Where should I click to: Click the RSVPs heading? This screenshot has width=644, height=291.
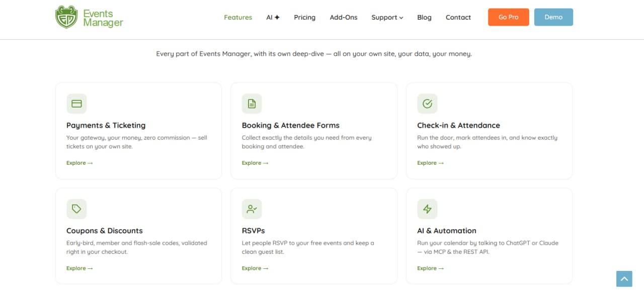(254, 231)
